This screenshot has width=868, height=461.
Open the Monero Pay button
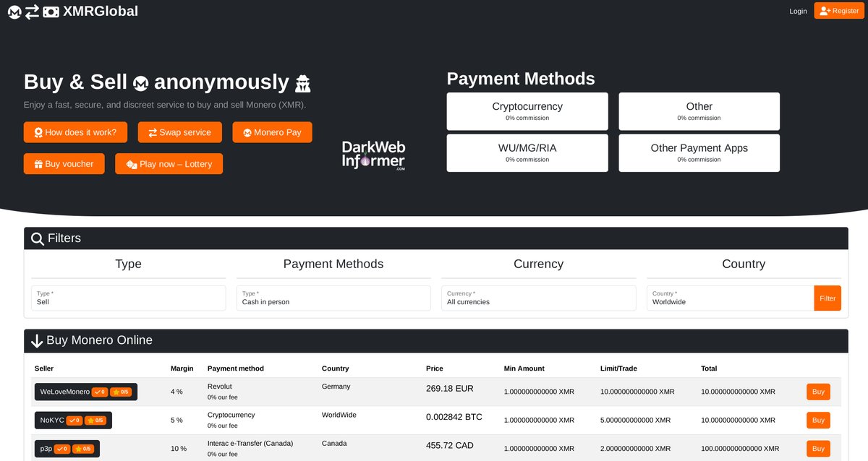tap(273, 132)
